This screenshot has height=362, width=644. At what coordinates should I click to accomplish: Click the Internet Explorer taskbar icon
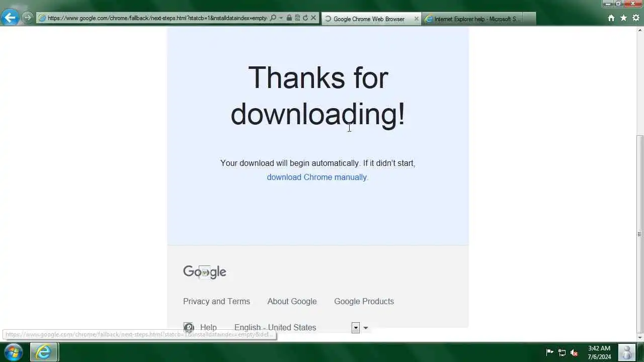(x=44, y=352)
